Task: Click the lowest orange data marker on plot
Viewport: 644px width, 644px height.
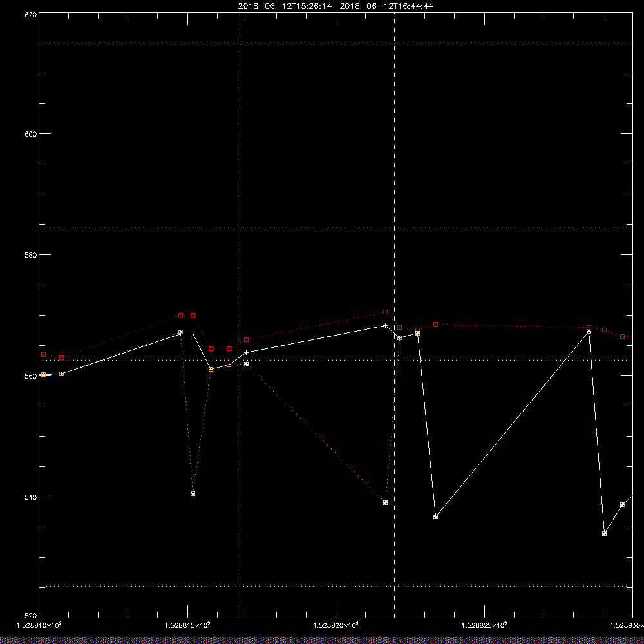Action: pyautogui.click(x=604, y=533)
